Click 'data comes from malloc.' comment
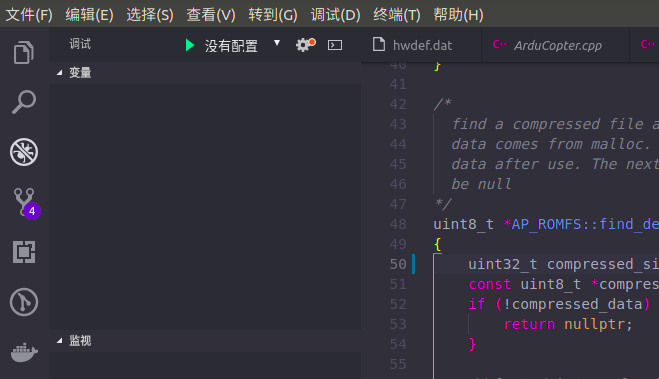 click(x=551, y=144)
